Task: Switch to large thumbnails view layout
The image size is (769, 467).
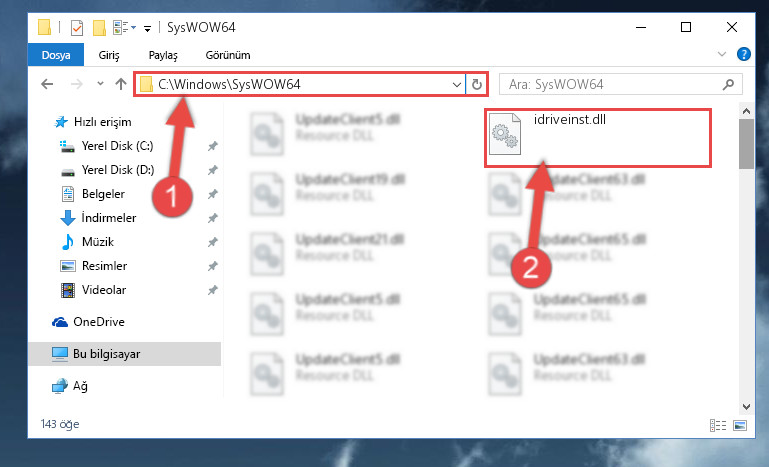Action: [x=740, y=425]
